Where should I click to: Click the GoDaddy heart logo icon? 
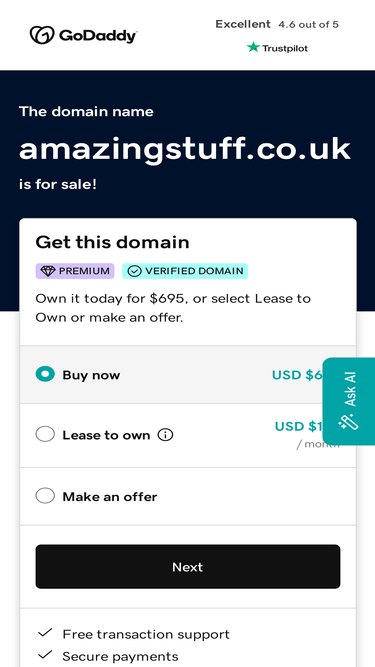(42, 35)
